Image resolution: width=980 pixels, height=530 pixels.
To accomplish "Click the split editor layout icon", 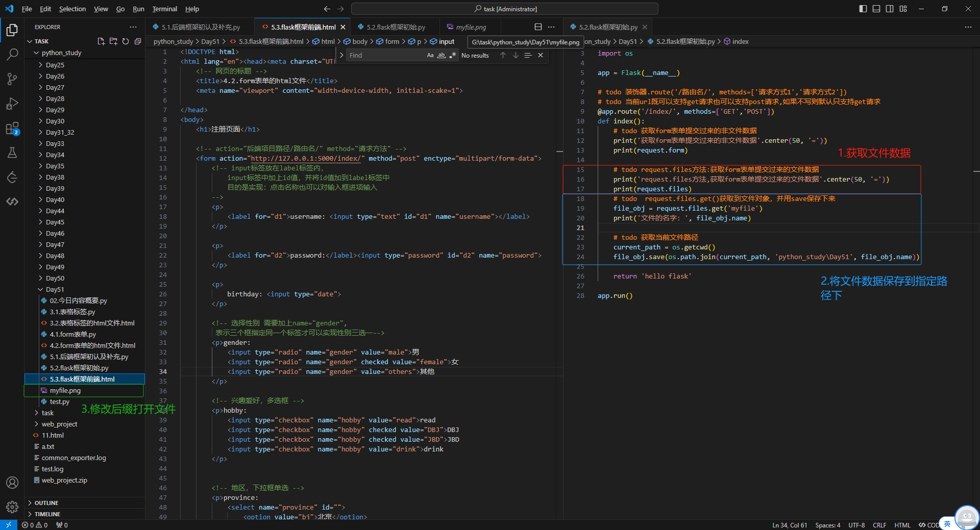I will pos(538,27).
